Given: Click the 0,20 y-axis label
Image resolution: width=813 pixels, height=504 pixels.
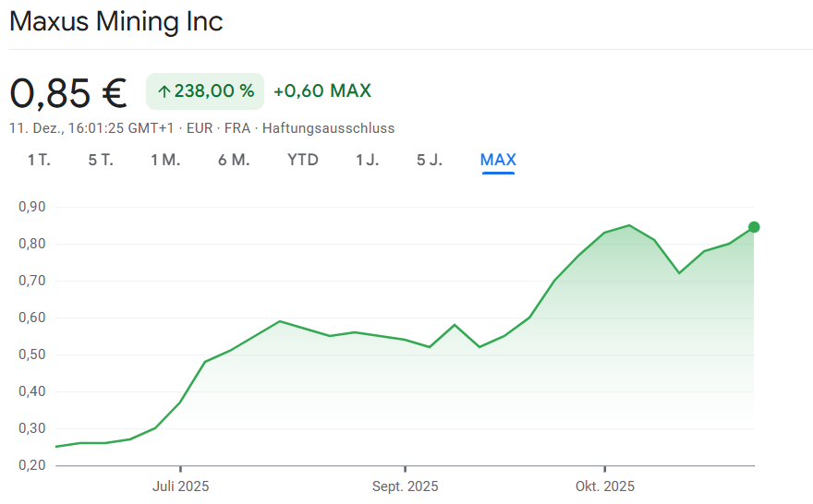Looking at the screenshot, I should point(30,465).
